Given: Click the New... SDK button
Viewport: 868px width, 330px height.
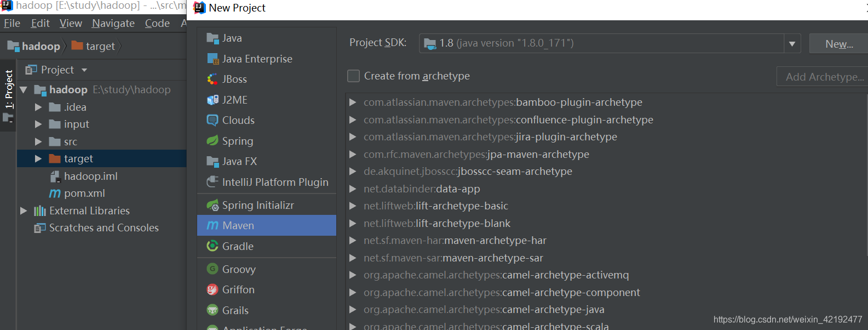Looking at the screenshot, I should pos(838,44).
